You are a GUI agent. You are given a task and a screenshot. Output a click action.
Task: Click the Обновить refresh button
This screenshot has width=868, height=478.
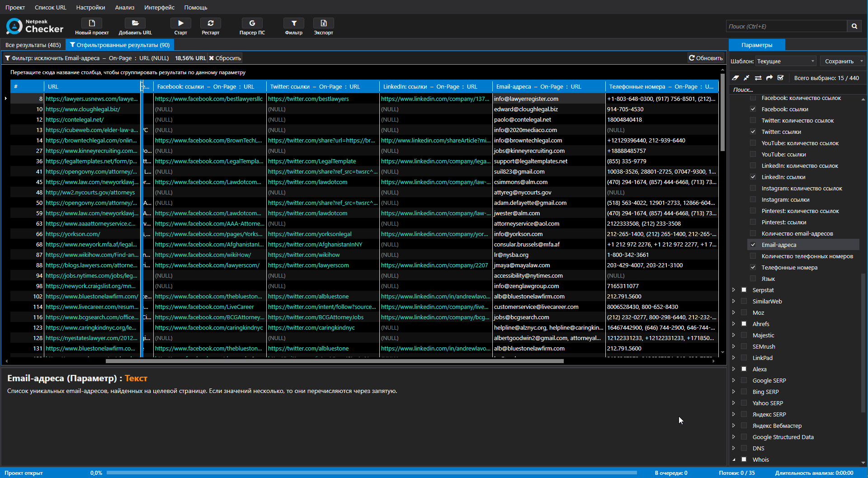coord(706,58)
